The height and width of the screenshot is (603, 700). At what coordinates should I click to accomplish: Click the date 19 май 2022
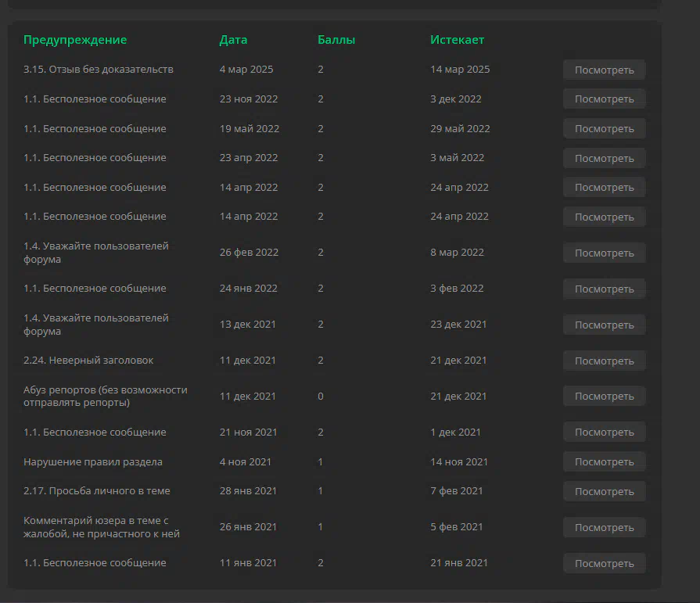[x=249, y=128]
